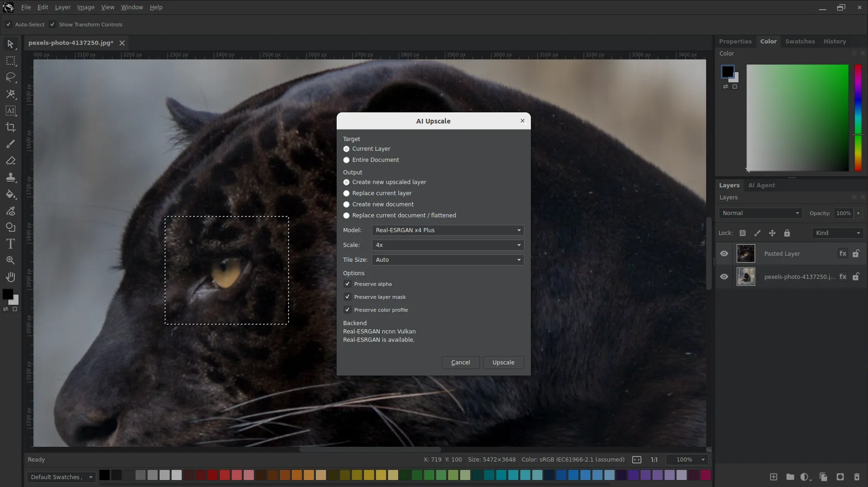The image size is (868, 487).
Task: Switch to the AI Agent tab
Action: 762,185
